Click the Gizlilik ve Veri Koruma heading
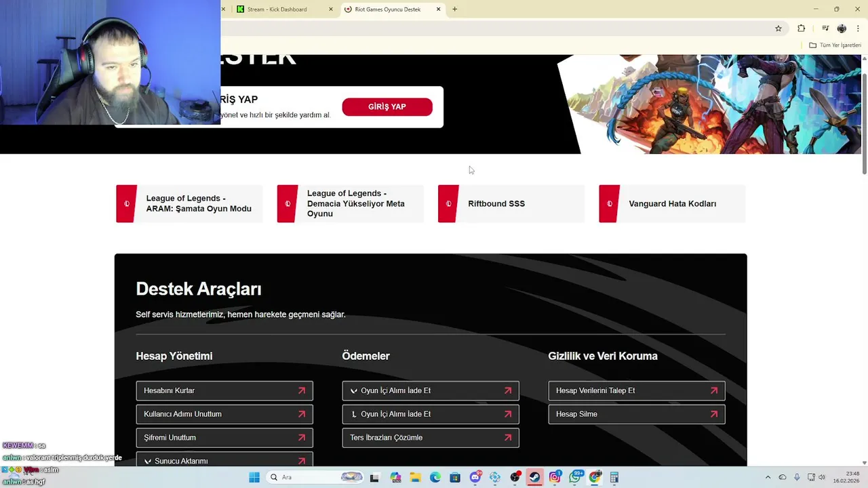This screenshot has width=868, height=488. point(603,356)
